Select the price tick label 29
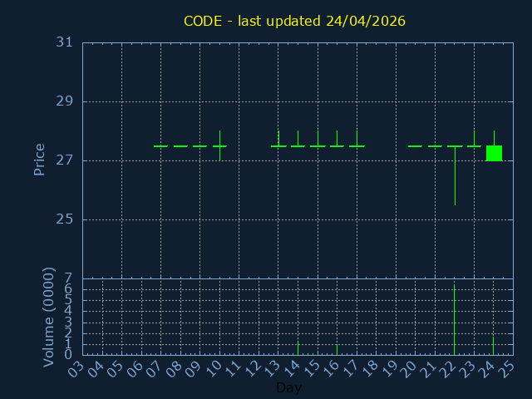The width and height of the screenshot is (532, 399). (65, 101)
